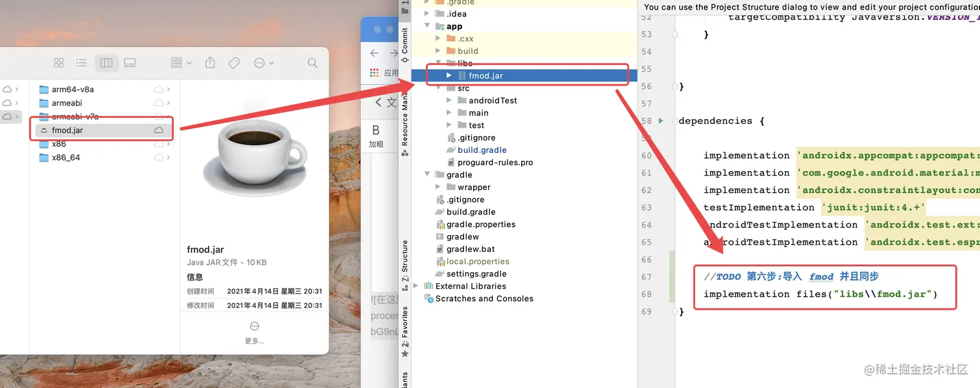Expand the .cxx folder

pyautogui.click(x=437, y=39)
